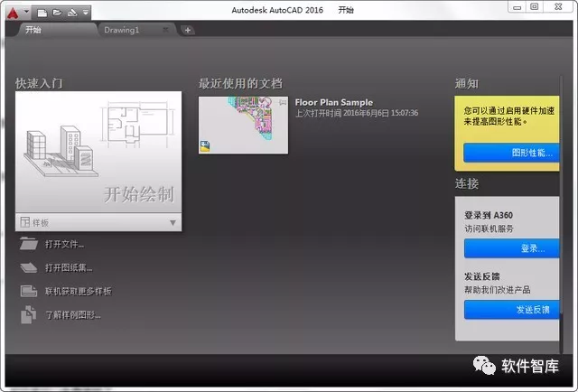Expand the application menu arrow beside logo
578x392 pixels.
click(x=26, y=12)
